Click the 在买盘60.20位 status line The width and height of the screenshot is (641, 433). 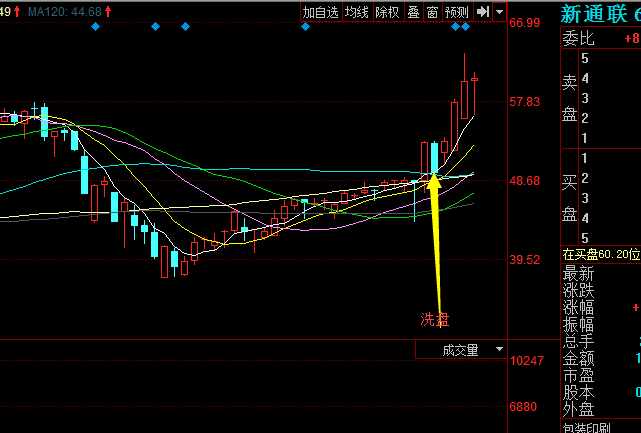(601, 255)
